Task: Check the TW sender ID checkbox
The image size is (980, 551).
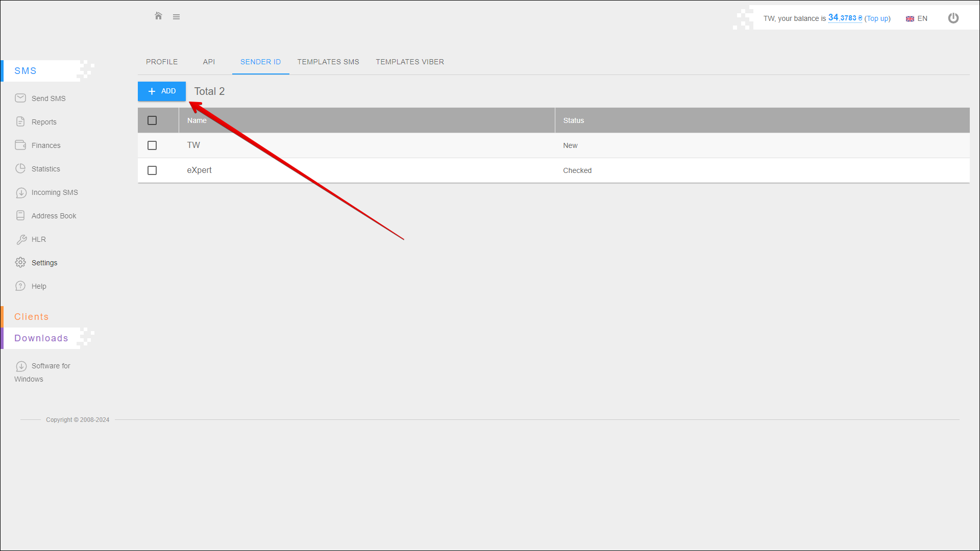Action: [x=152, y=145]
